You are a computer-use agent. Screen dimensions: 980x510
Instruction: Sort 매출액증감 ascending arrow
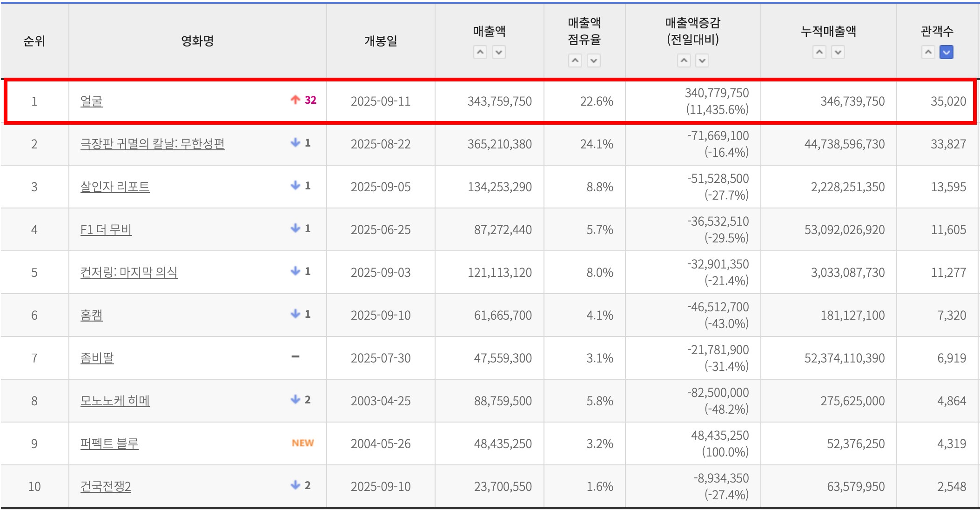coord(684,60)
